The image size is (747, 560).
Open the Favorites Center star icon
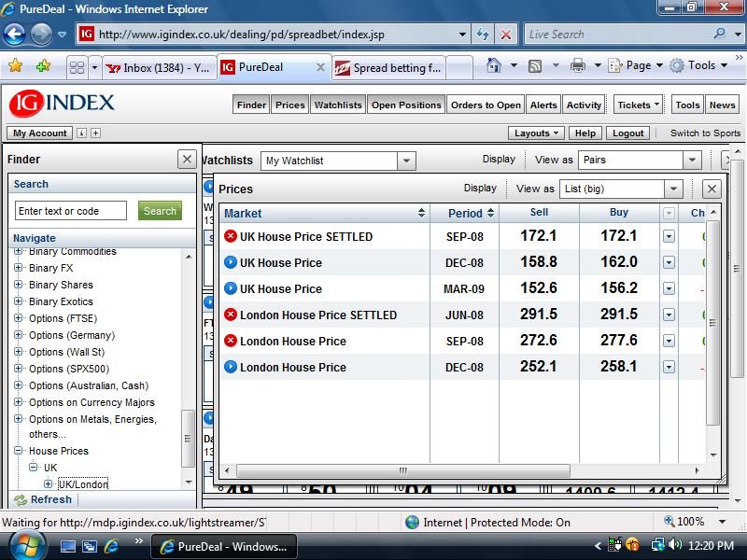15,65
